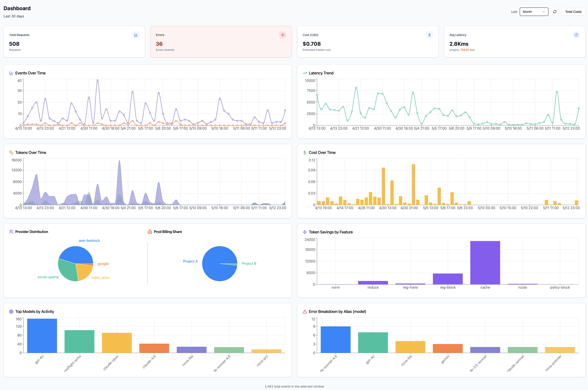Click the '734.81 ms' engine latency text

point(467,50)
